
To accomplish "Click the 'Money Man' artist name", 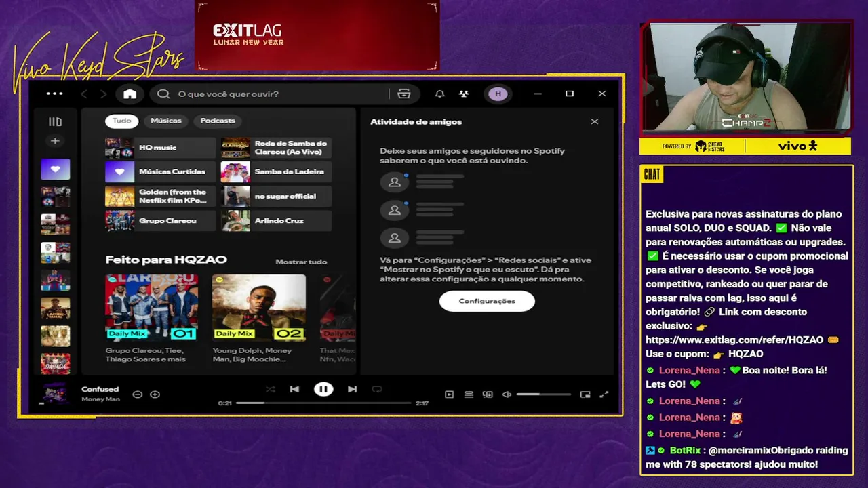I will (100, 399).
